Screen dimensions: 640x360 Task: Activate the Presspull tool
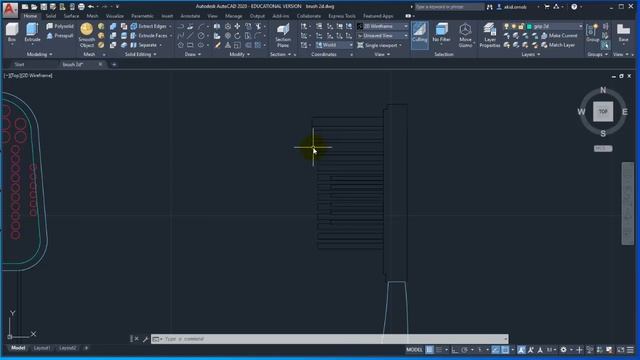[x=60, y=36]
